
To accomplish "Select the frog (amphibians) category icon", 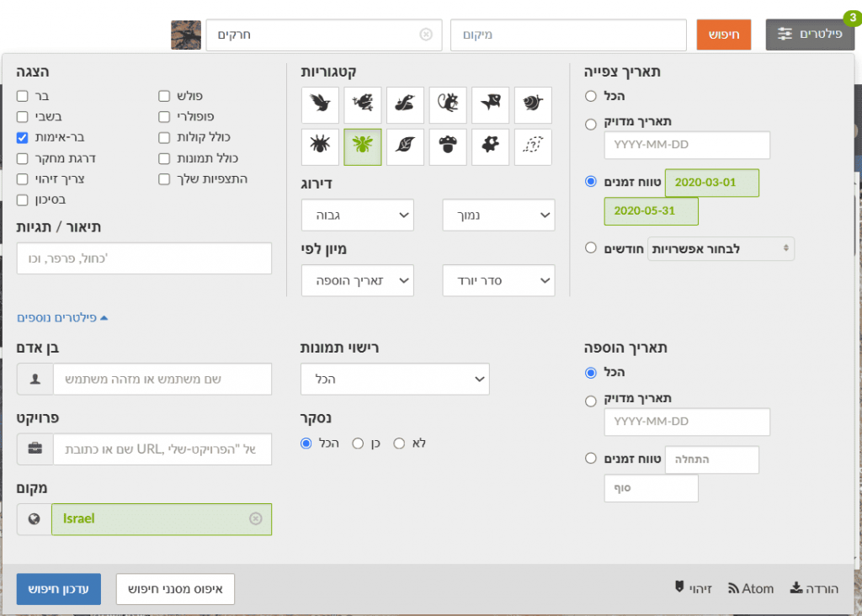I will pos(363,104).
